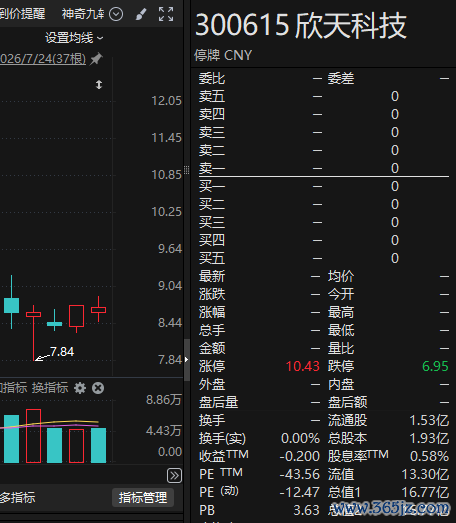The image size is (456, 523).
Task: Click the PE TTM value -43.56
Action: [300, 474]
